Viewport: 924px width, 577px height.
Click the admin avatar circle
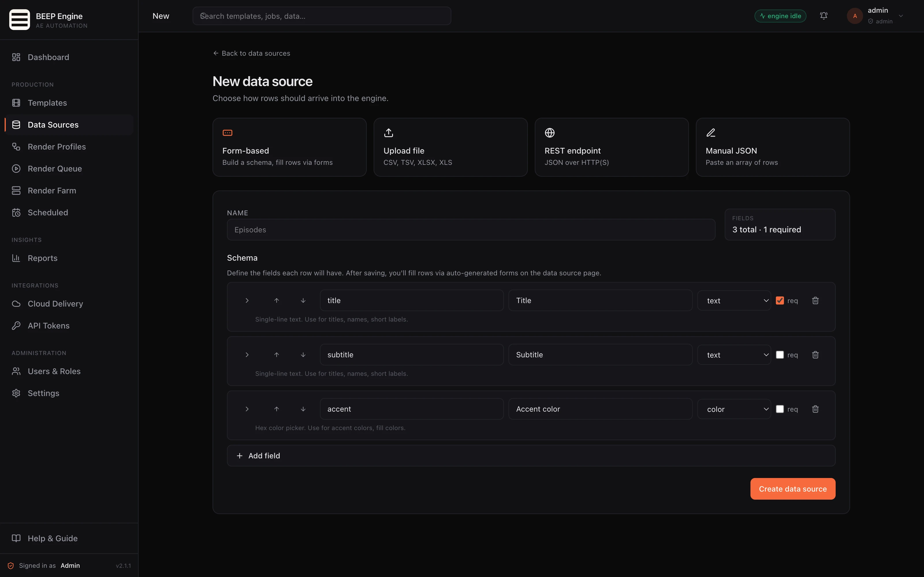[x=855, y=16]
